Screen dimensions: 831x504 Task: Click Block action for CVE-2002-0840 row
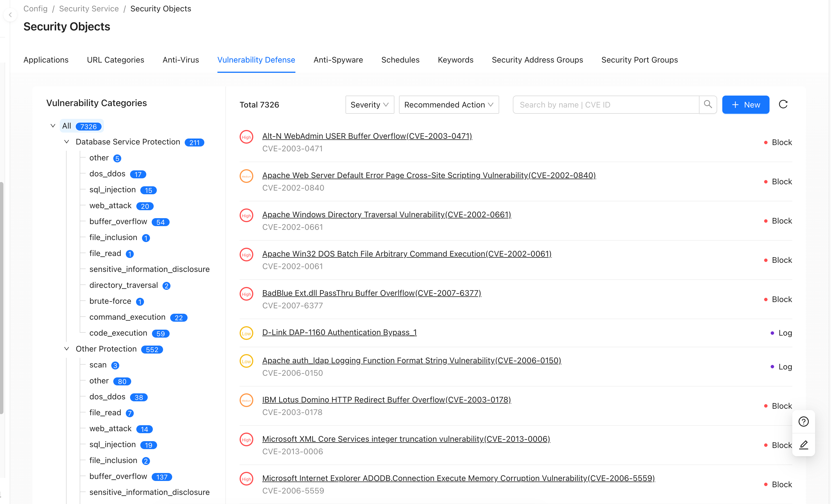[778, 181]
